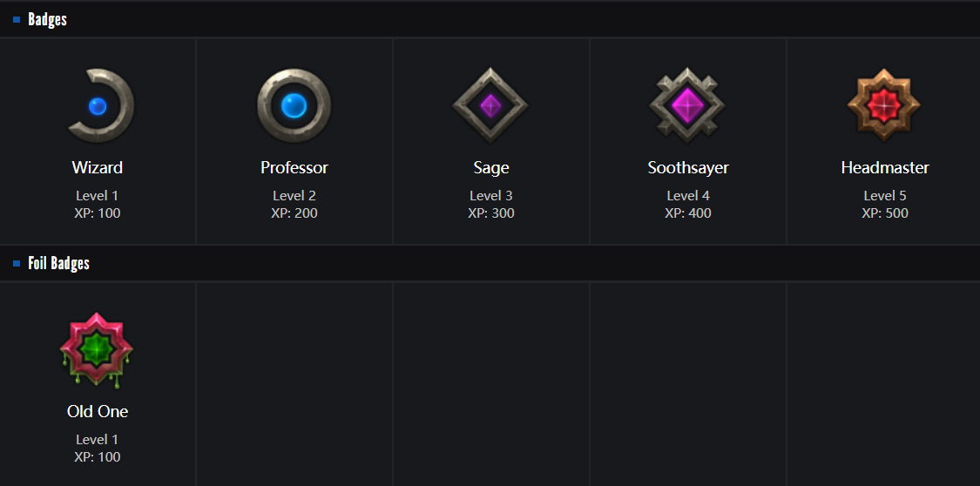Click the Old One foil badge icon
980x486 pixels.
[x=97, y=349]
